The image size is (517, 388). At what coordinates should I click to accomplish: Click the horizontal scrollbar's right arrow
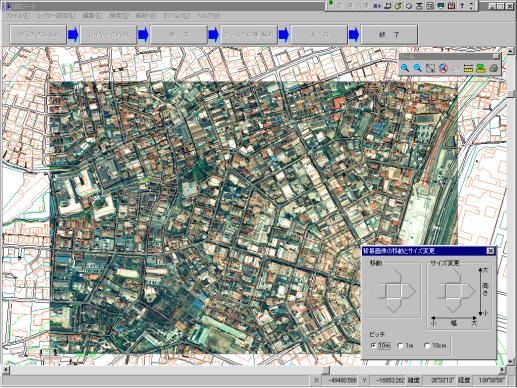coord(503,370)
